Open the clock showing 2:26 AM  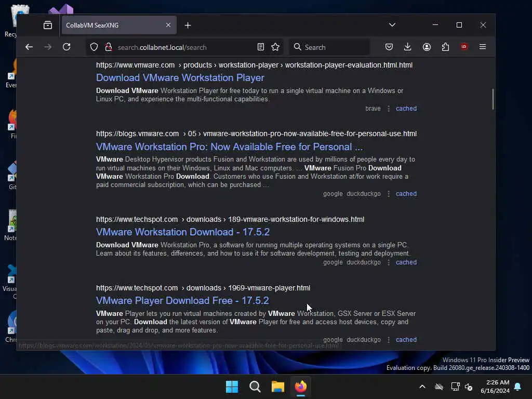[495, 387]
